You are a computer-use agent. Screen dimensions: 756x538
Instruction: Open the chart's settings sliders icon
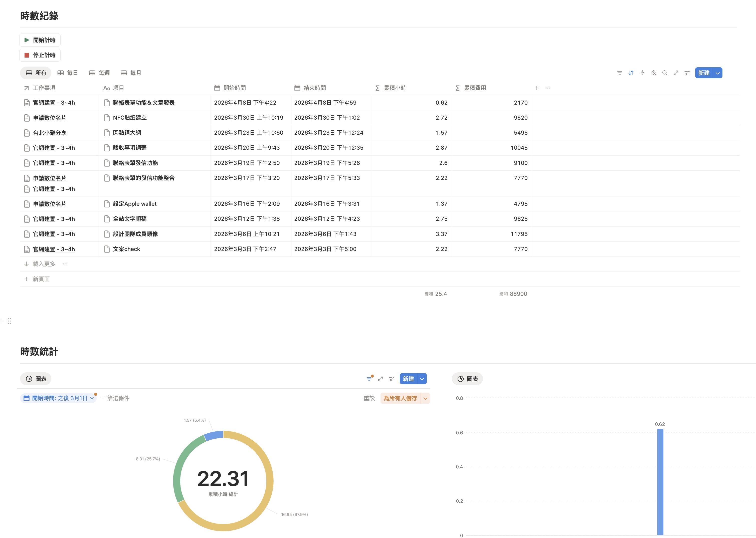click(x=392, y=379)
